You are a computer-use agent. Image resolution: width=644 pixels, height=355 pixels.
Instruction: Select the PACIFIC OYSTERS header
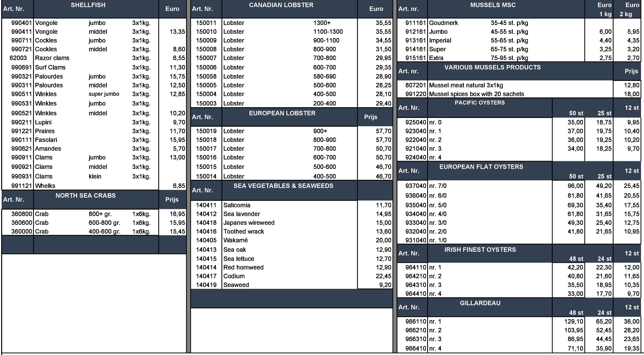479,103
